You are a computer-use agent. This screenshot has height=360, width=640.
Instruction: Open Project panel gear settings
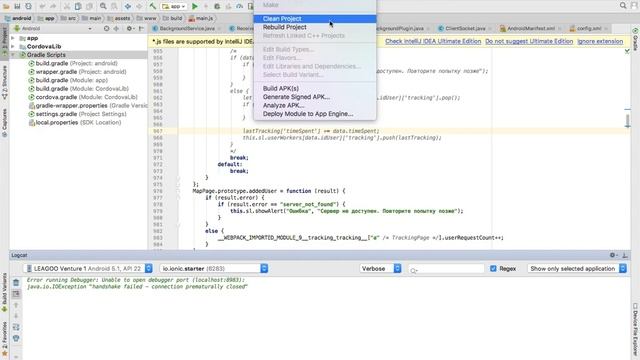(x=129, y=28)
